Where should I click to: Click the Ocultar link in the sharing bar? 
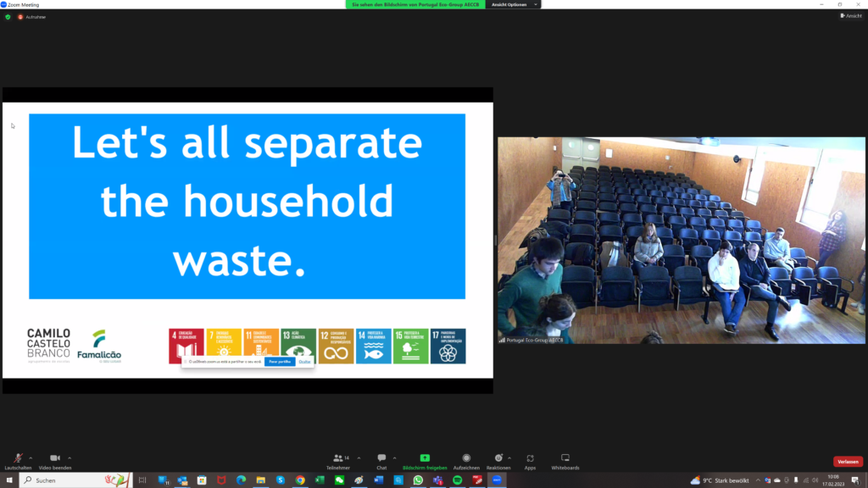(303, 362)
